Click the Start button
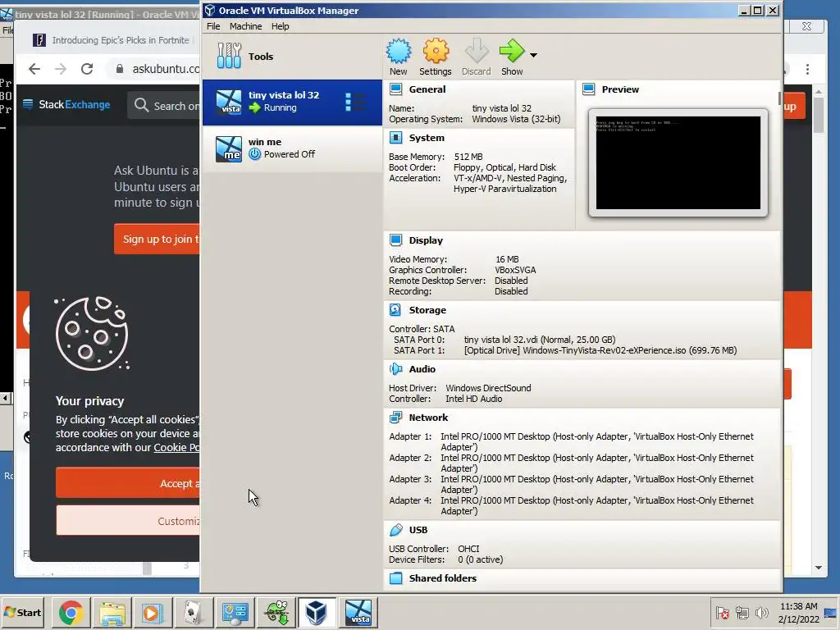Screen dimensions: 840x630 tap(23, 612)
